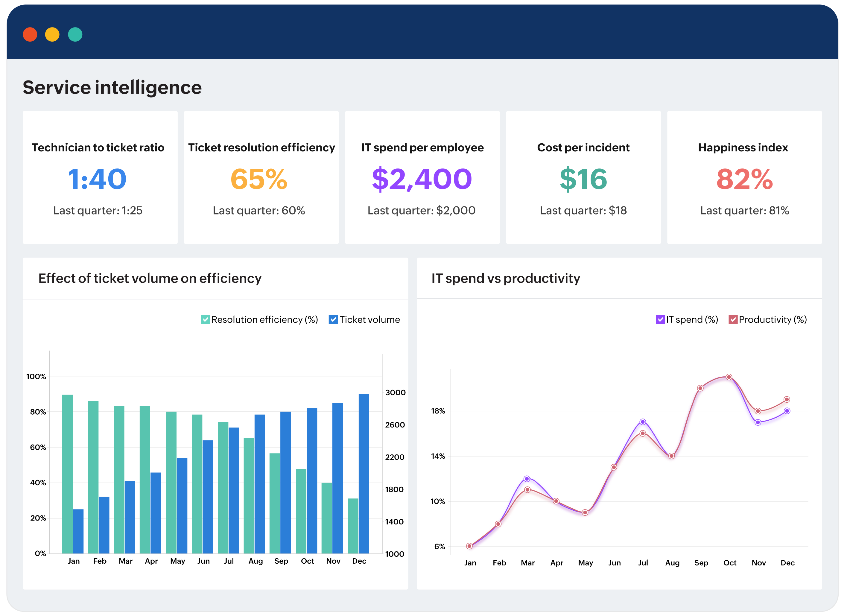The width and height of the screenshot is (844, 616).
Task: Click the Jan resolution efficiency green bar
Action: (68, 474)
